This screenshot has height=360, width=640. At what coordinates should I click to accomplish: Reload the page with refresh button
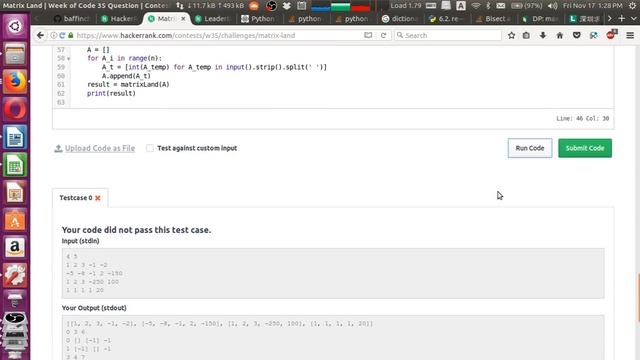(383, 36)
